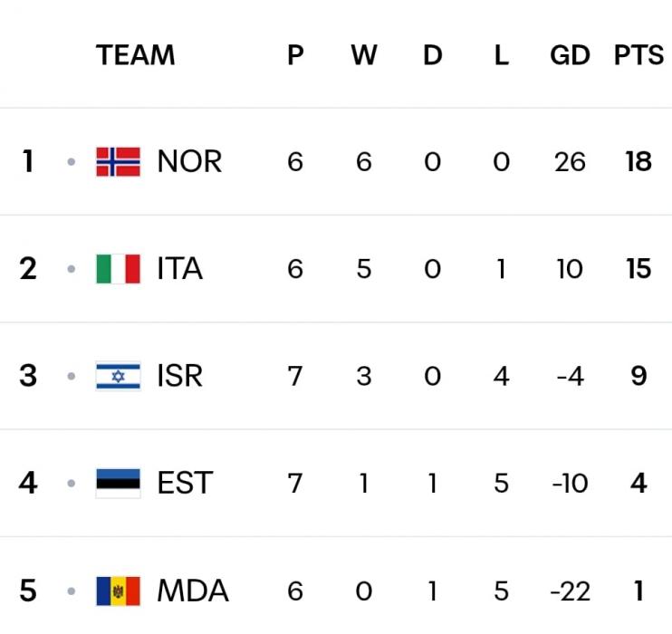Click the Moldova flag icon
672x634 pixels.
tap(118, 591)
